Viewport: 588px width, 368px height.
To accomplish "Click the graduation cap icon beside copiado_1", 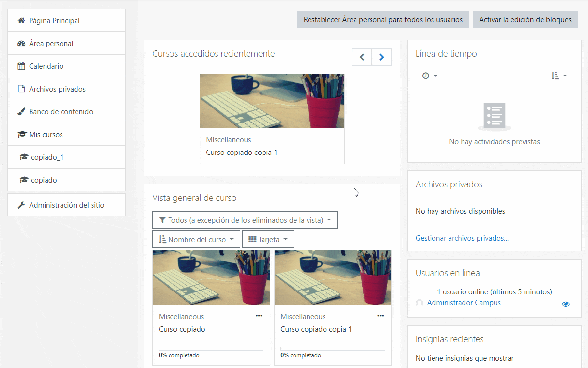I will pos(24,157).
